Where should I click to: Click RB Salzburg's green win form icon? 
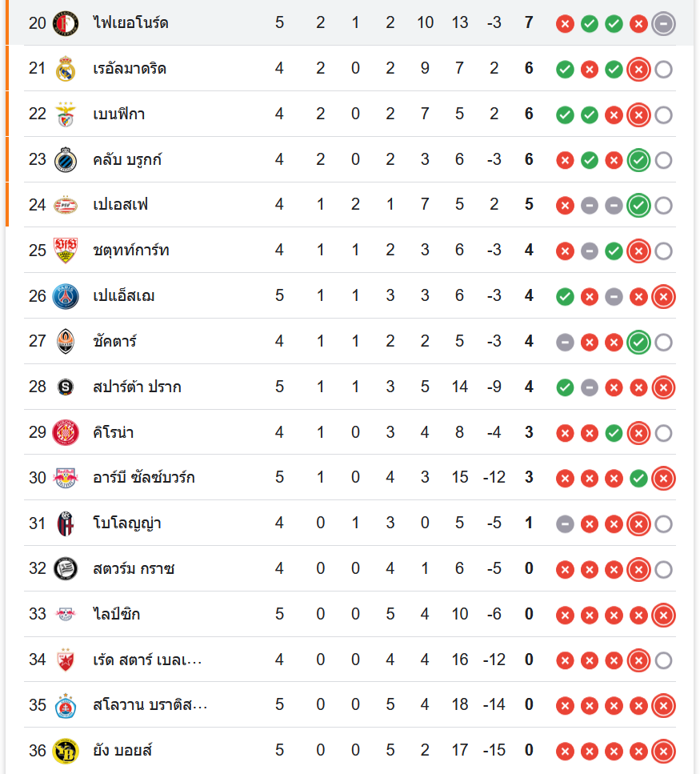(x=638, y=479)
